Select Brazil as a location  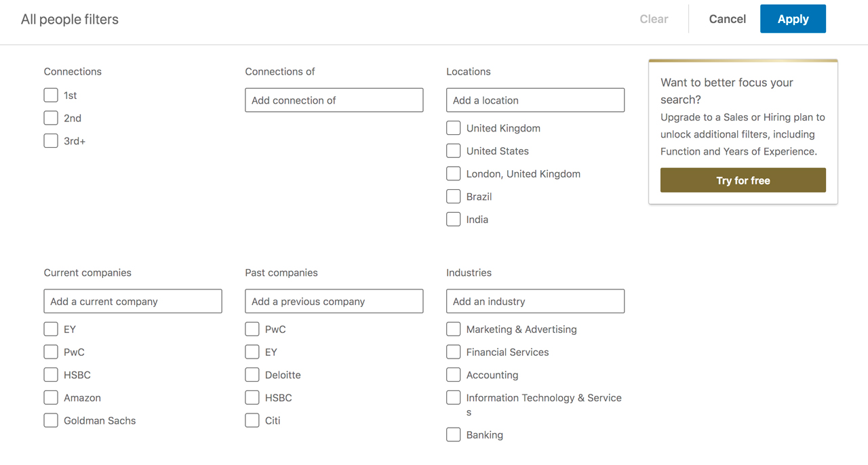pos(454,197)
